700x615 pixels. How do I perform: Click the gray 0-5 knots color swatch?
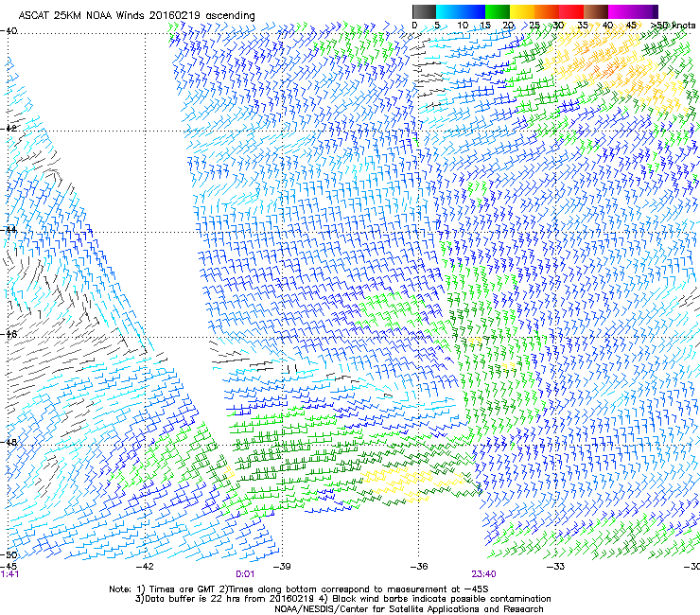[424, 11]
